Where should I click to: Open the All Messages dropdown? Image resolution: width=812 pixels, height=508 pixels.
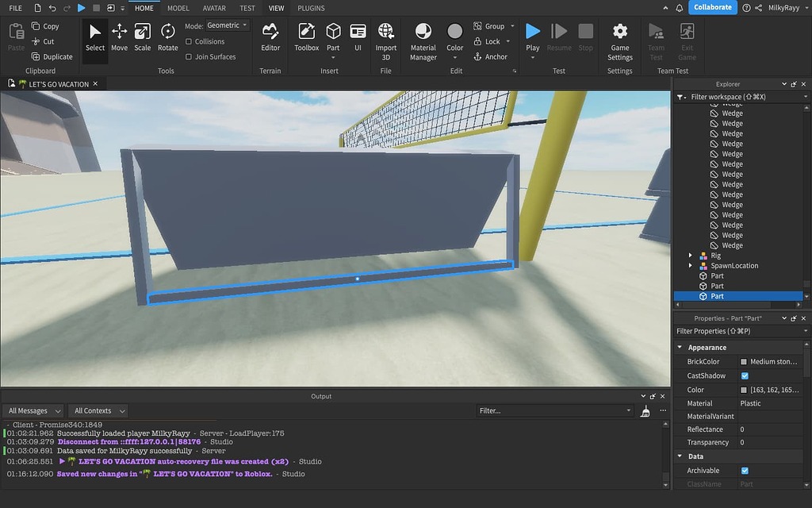(33, 410)
